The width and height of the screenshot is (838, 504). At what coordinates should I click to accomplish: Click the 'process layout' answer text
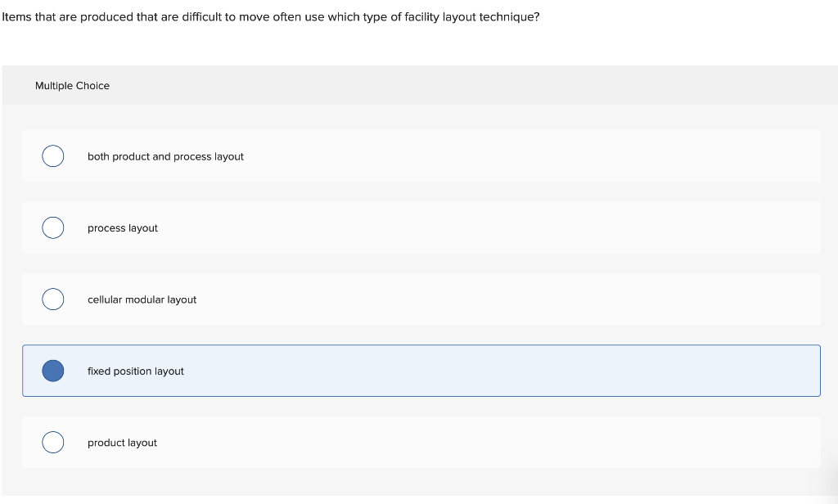coord(122,228)
